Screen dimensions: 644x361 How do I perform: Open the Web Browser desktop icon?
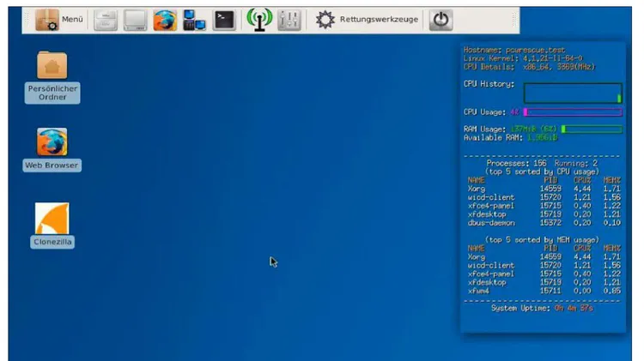52,149
